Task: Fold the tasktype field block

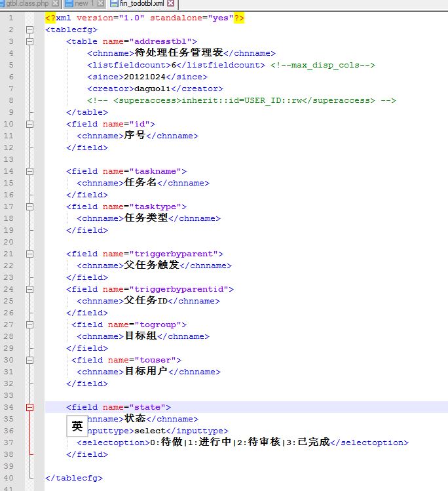Action: tap(29, 206)
